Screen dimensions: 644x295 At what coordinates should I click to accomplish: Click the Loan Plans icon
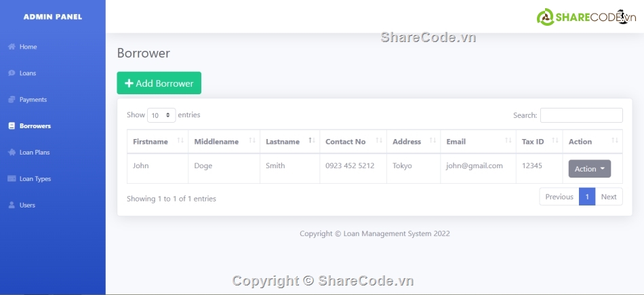(x=12, y=153)
